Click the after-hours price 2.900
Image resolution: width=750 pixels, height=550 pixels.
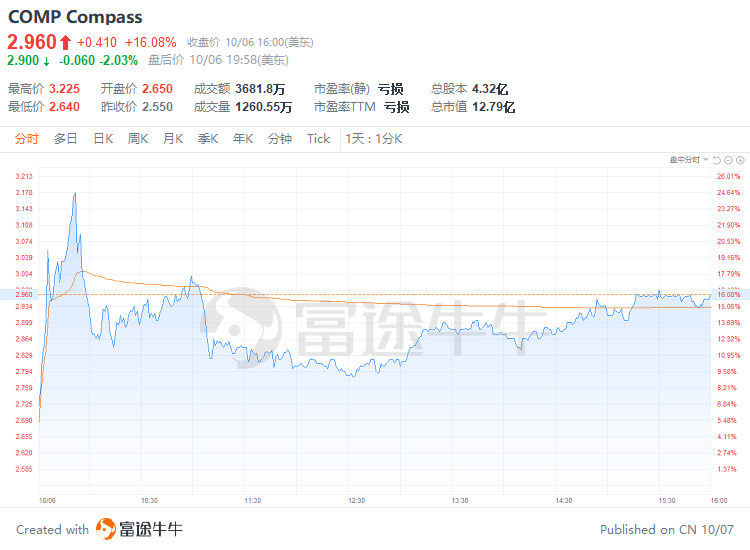[x=23, y=60]
